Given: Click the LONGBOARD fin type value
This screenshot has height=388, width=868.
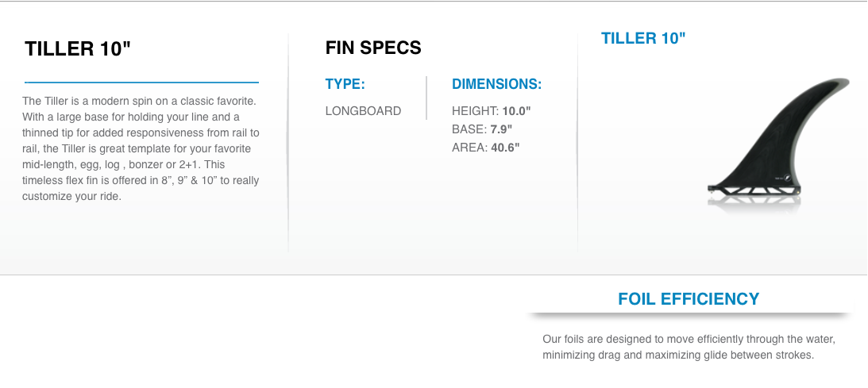Looking at the screenshot, I should (x=363, y=111).
